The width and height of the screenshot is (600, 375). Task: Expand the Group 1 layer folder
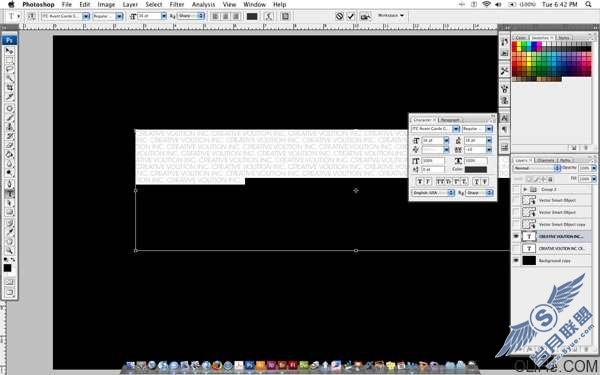coord(525,189)
